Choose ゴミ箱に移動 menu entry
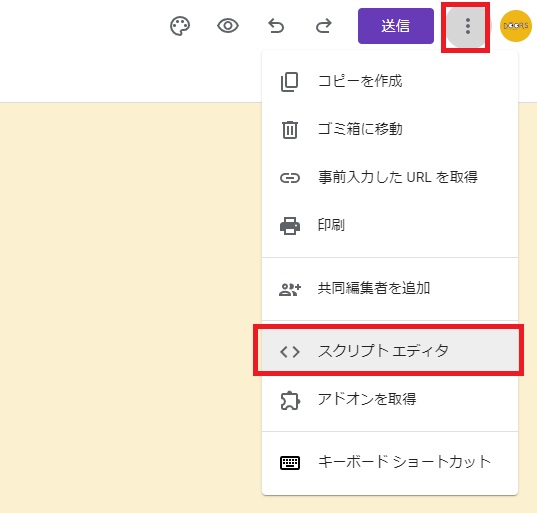Screen dimensions: 537x513 (x=390, y=129)
